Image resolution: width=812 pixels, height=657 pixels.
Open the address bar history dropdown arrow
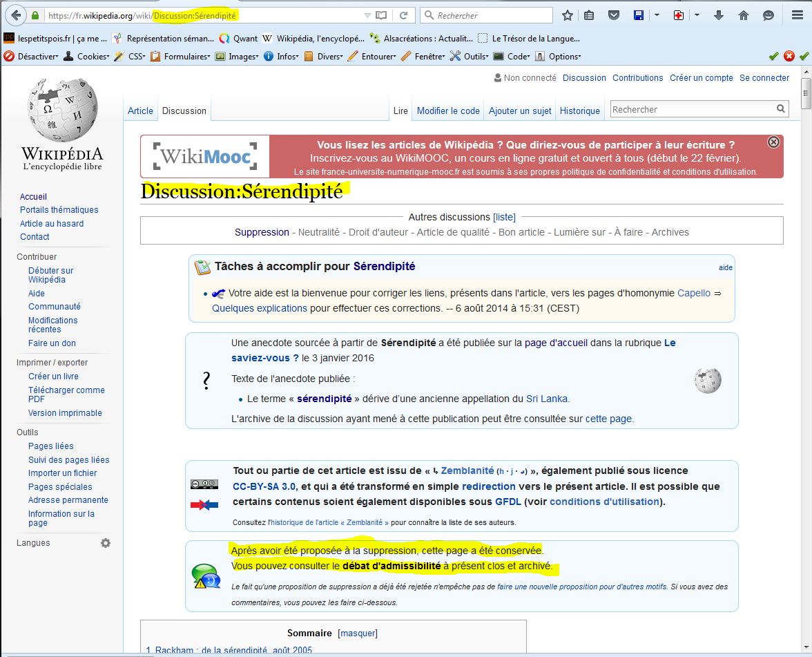pos(367,15)
